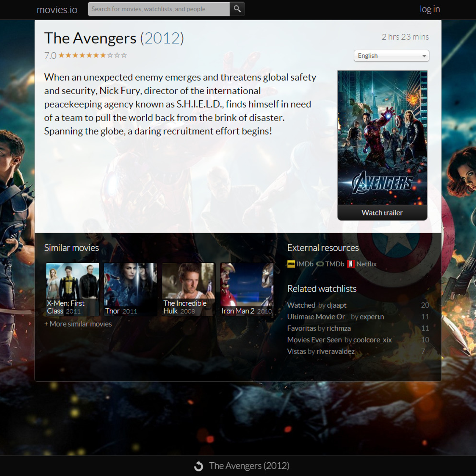The image size is (476, 476).
Task: Click the 2 hrs 23 mins runtime
Action: point(405,37)
